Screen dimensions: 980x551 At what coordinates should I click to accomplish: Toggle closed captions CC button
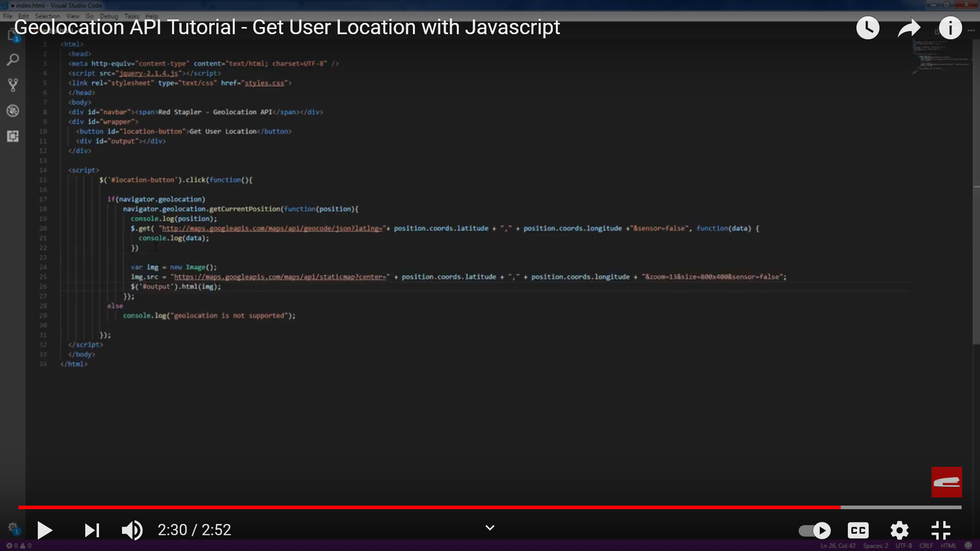(x=858, y=530)
